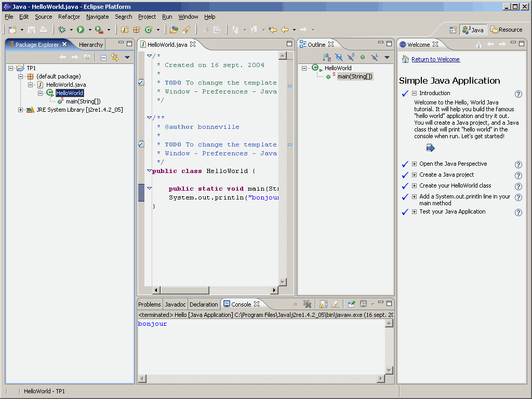Switch to the Resource perspective
This screenshot has height=399, width=532.
coord(506,30)
